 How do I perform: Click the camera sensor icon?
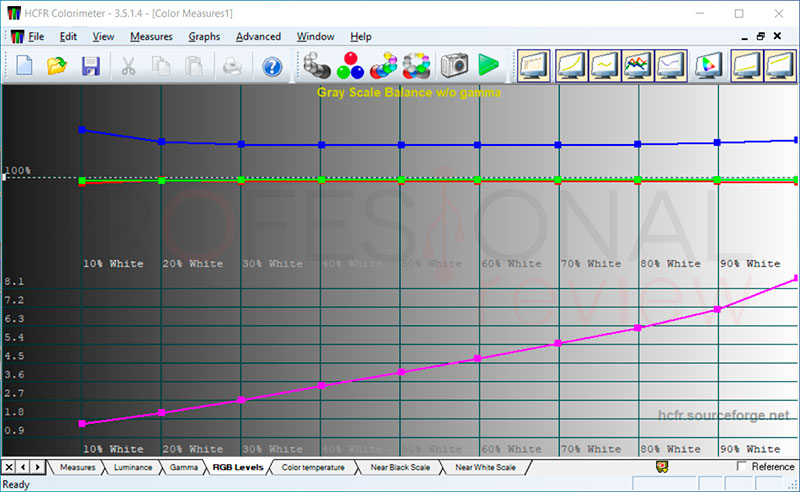click(x=454, y=65)
